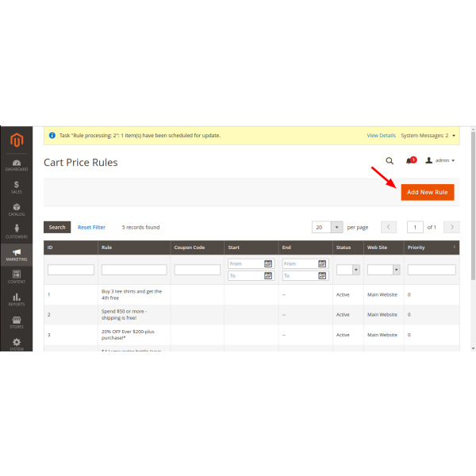Open the Status filter dropdown

pos(355,270)
